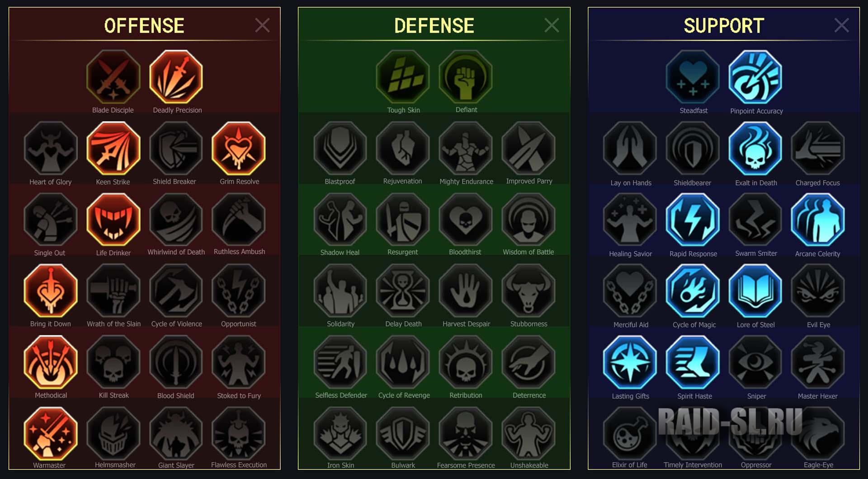
Task: Choose the Life Drinker mastery
Action: point(113,220)
